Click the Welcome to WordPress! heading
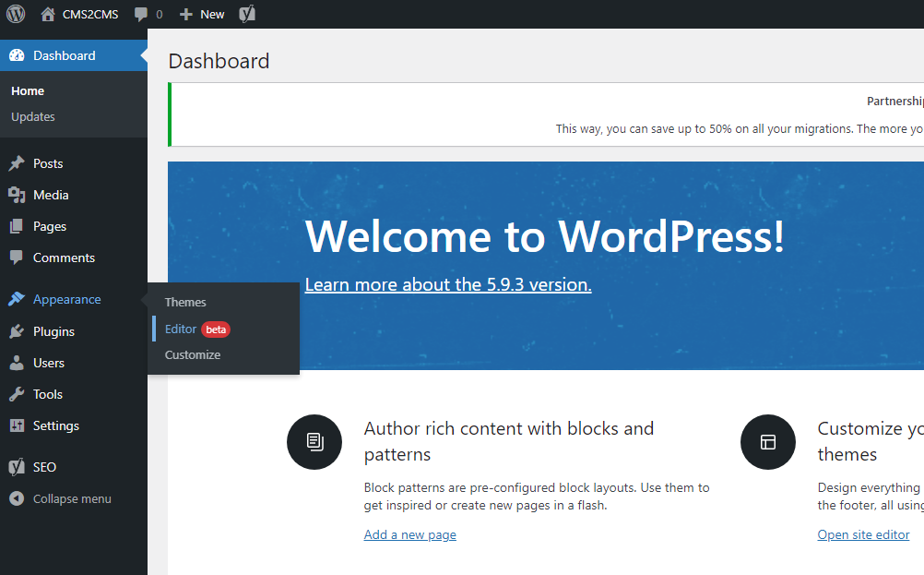This screenshot has height=575, width=924. 544,237
